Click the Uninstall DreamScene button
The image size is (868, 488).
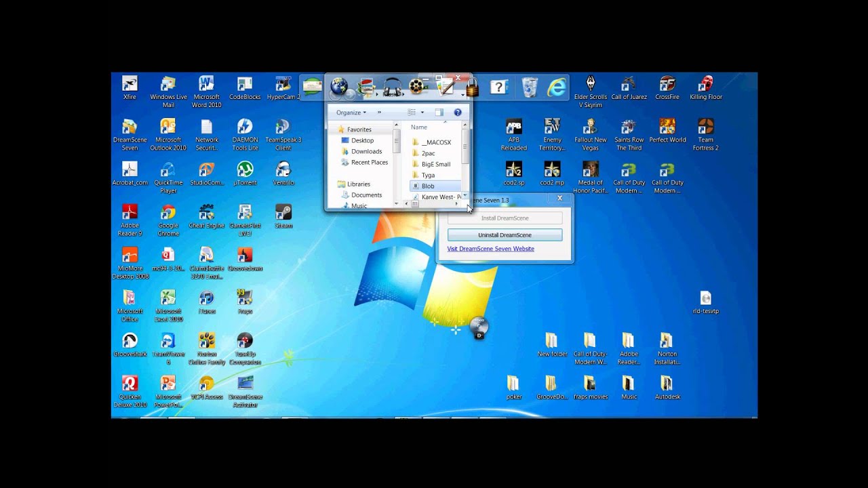(x=505, y=235)
